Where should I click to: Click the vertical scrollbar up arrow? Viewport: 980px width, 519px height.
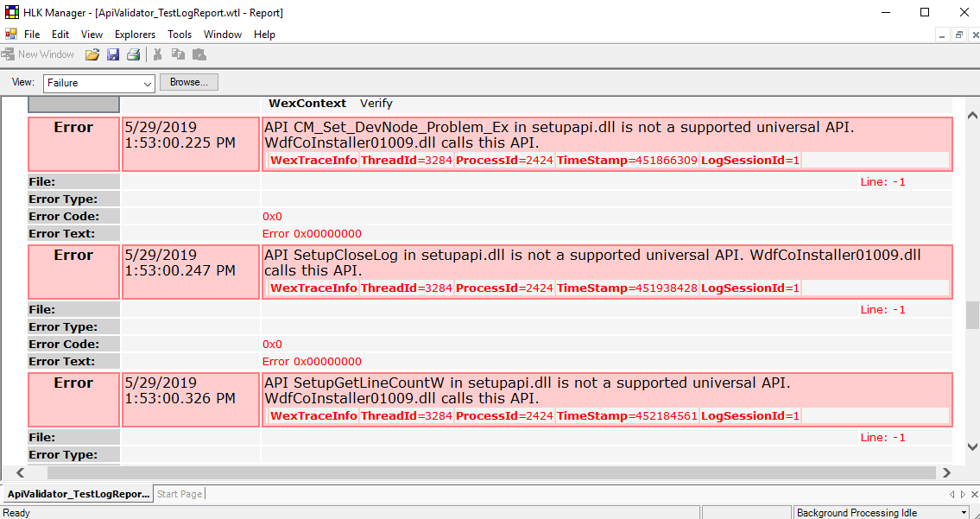pyautogui.click(x=972, y=115)
